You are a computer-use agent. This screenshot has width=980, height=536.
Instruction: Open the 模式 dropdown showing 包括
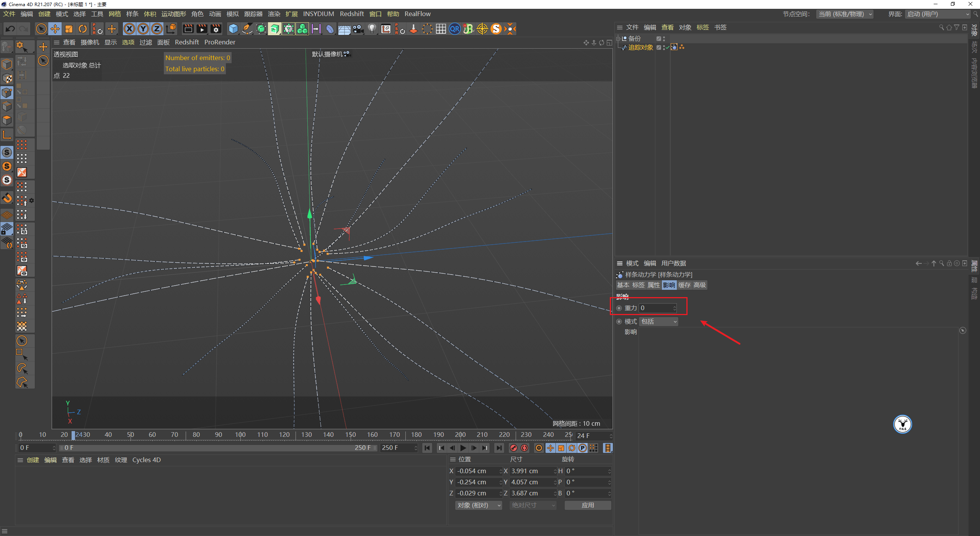point(658,321)
